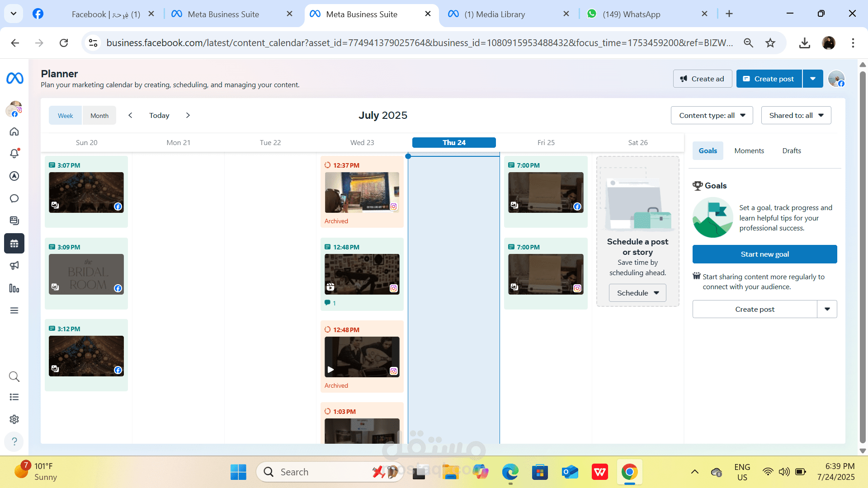This screenshot has height=488, width=868.
Task: Open the Meta logo in the sidebar
Action: (14, 79)
